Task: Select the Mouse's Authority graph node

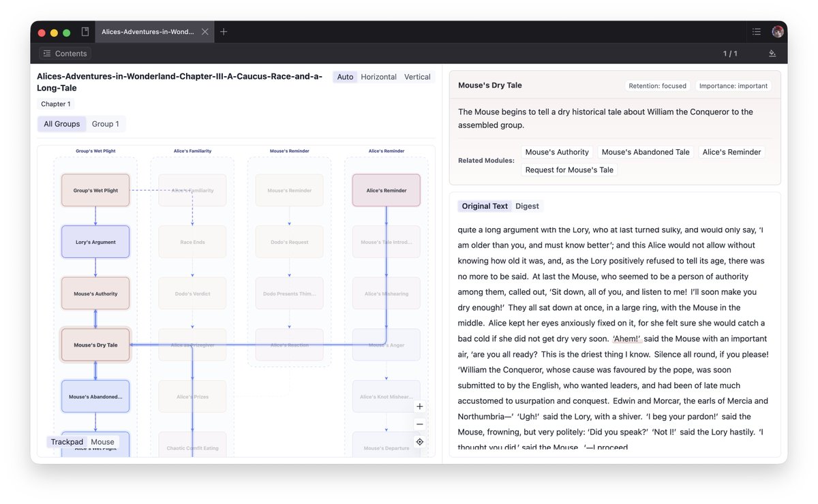Action: [x=95, y=294]
